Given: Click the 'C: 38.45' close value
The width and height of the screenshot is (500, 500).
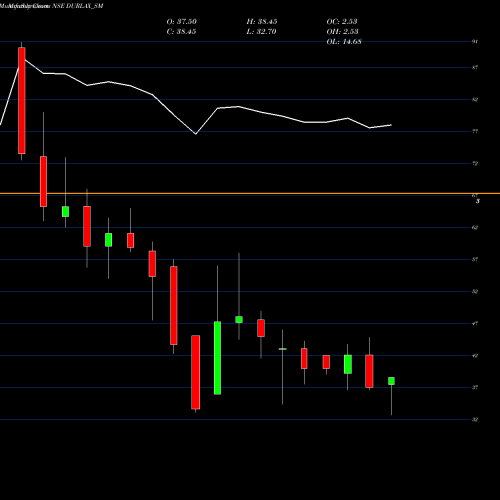Looking at the screenshot, I should (x=181, y=31).
